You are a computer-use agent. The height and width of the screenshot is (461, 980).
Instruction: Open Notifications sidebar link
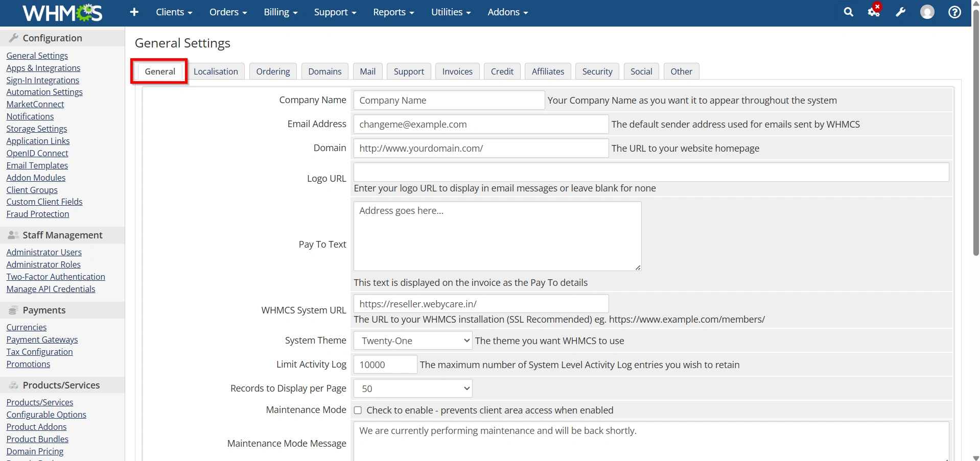click(x=30, y=116)
